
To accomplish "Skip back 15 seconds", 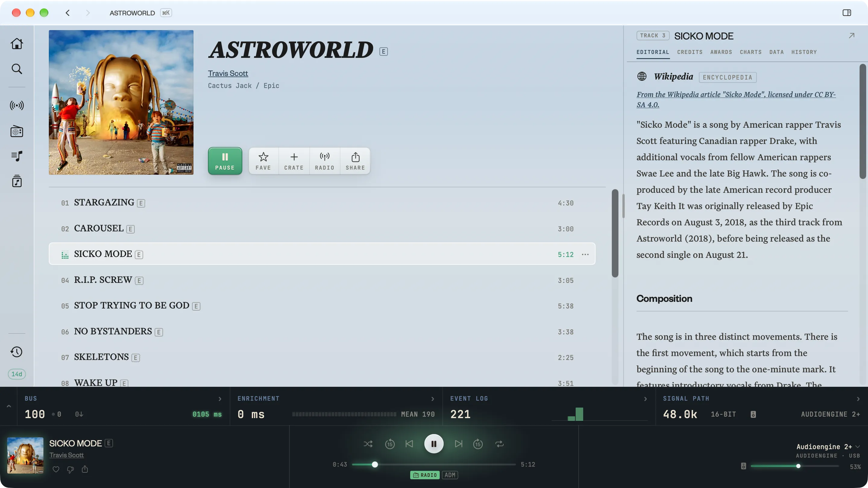I will pyautogui.click(x=390, y=444).
